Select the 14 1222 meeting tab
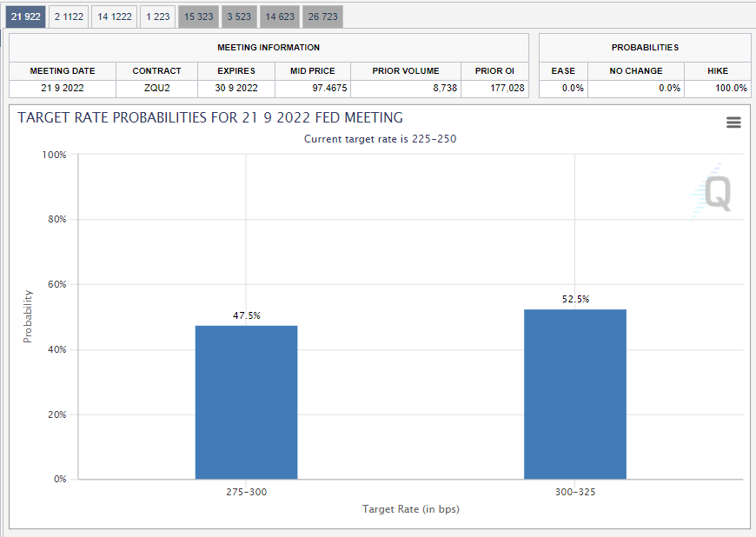The width and height of the screenshot is (756, 537). [x=114, y=17]
